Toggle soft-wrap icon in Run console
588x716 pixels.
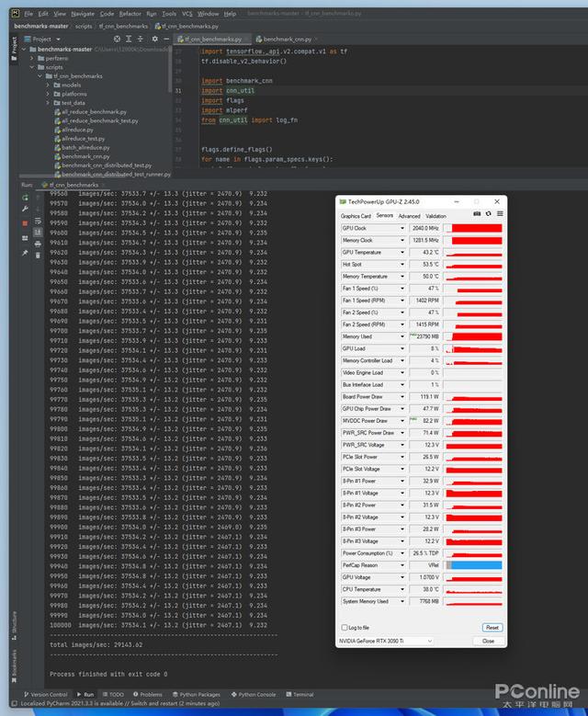(38, 222)
